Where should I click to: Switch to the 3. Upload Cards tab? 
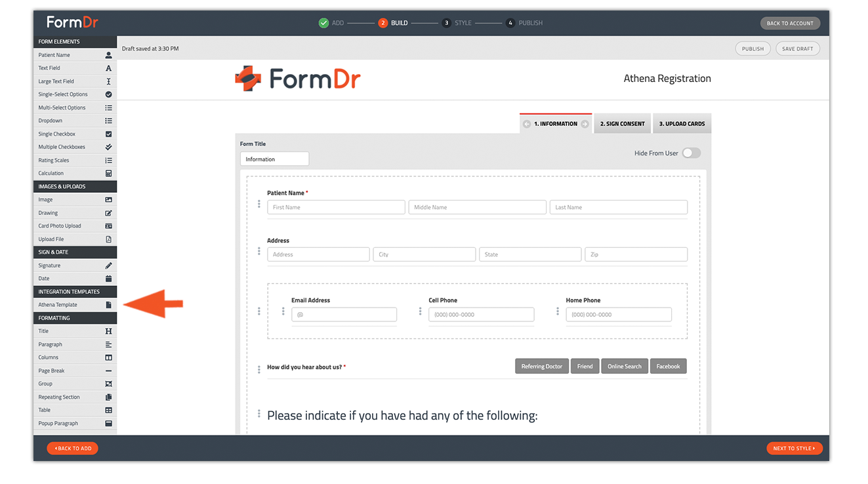(x=682, y=123)
